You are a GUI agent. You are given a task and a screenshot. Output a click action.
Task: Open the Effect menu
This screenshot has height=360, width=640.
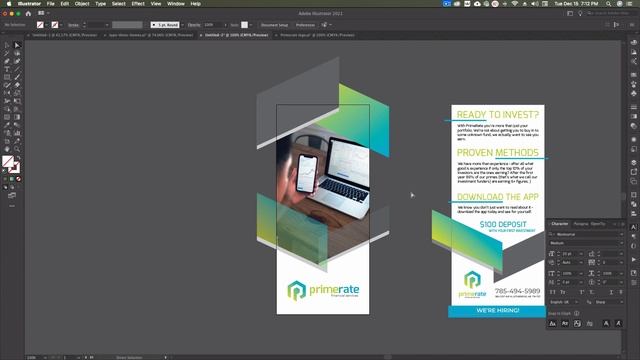138,4
